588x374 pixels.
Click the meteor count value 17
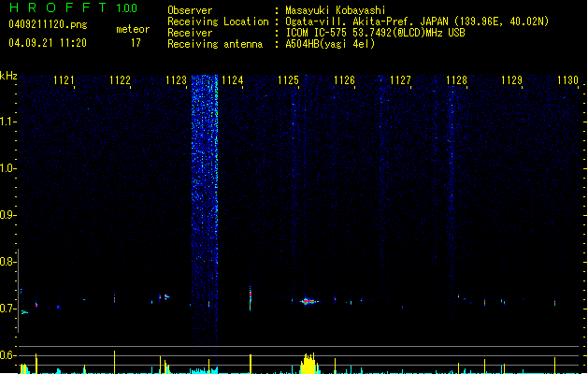136,43
